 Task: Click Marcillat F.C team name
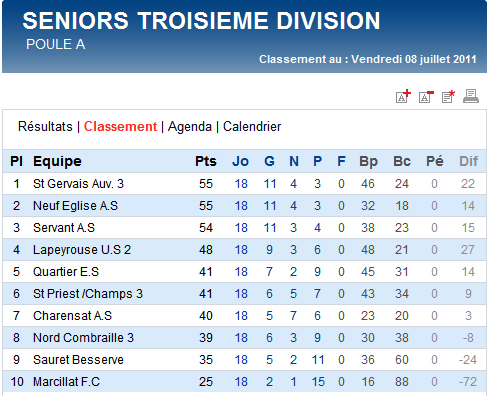[66, 382]
